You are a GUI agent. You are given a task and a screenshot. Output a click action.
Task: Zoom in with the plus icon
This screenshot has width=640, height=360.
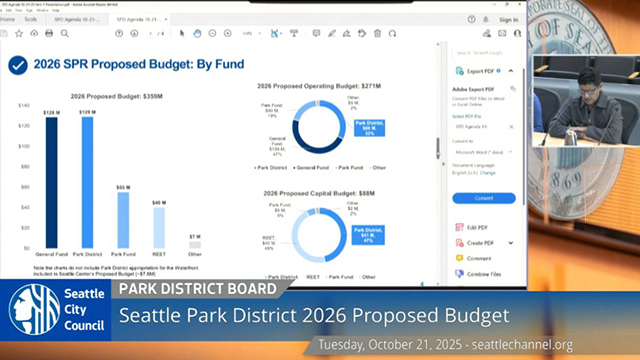(x=227, y=33)
